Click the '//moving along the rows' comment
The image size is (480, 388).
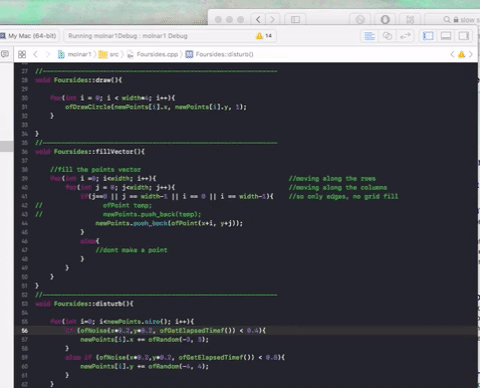[332, 179]
